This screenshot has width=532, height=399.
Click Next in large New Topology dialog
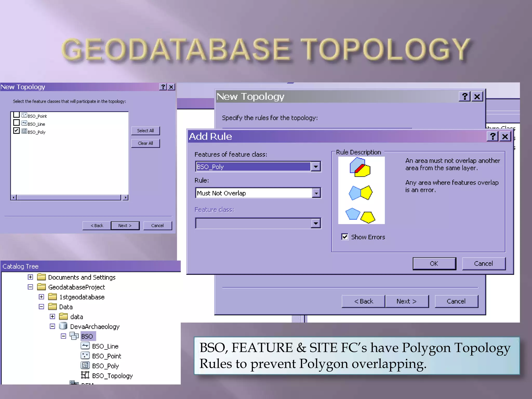tap(407, 301)
